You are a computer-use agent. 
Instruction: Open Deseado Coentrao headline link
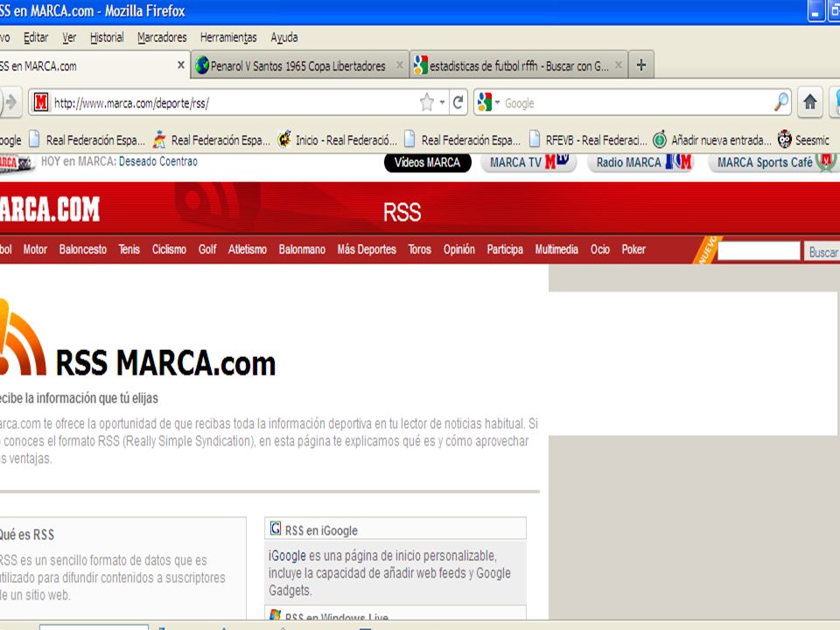pyautogui.click(x=158, y=161)
